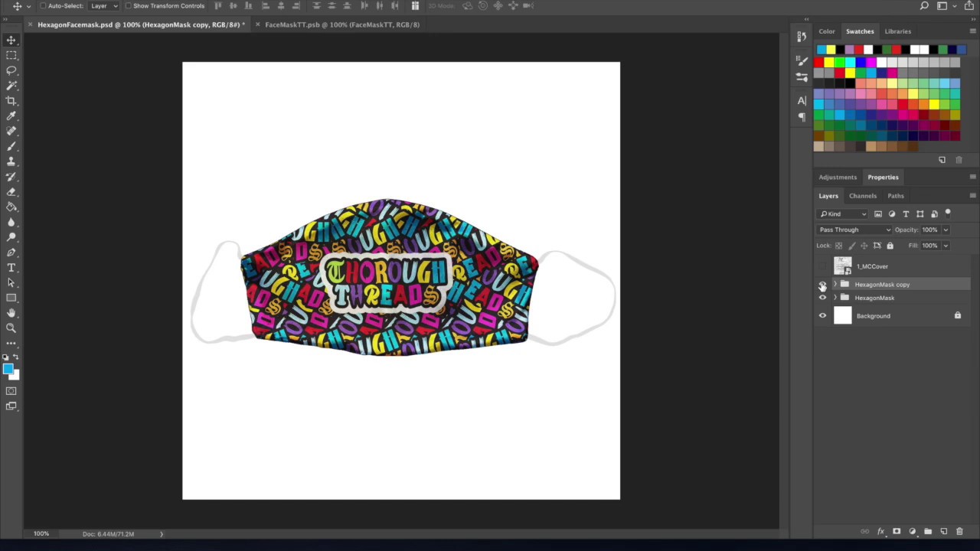Viewport: 980px width, 551px height.
Task: Open the Libraries panel tab
Action: (x=897, y=31)
